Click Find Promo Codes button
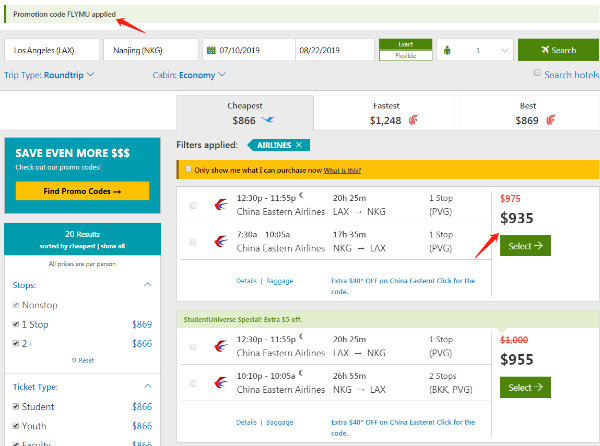 click(82, 191)
